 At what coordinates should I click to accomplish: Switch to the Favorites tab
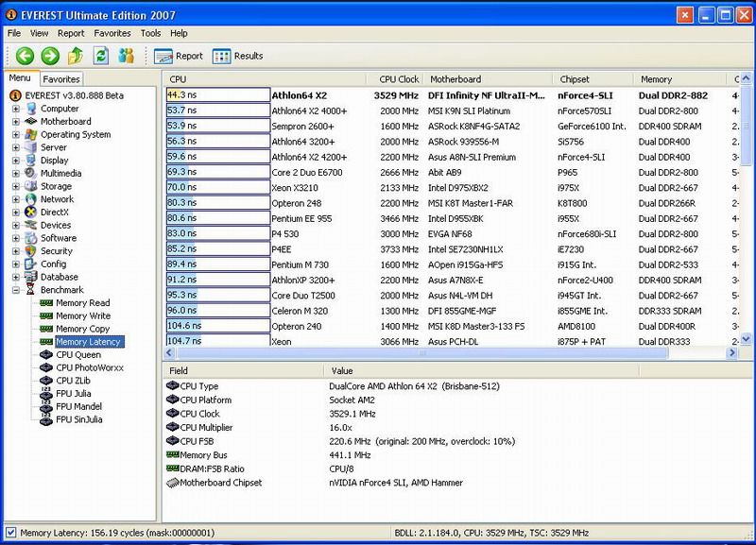tap(61, 79)
